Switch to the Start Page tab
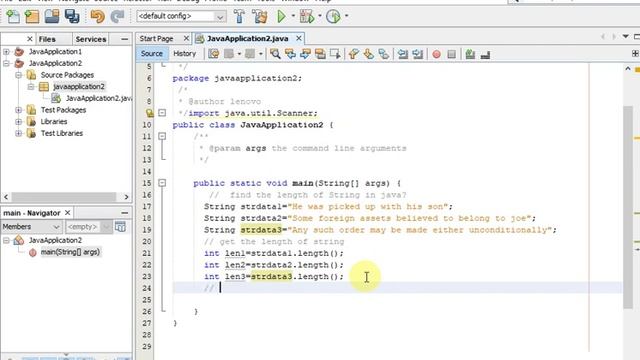 156,38
